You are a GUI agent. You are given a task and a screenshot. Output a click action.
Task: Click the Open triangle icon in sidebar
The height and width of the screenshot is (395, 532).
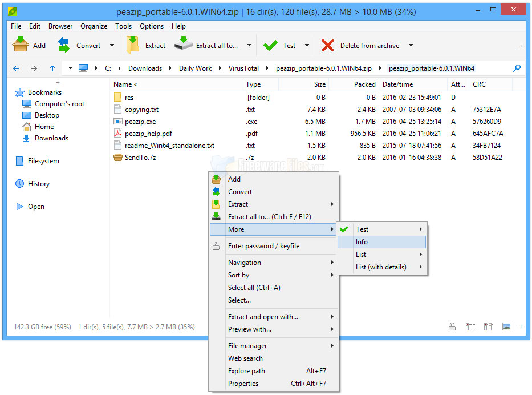pyautogui.click(x=20, y=207)
